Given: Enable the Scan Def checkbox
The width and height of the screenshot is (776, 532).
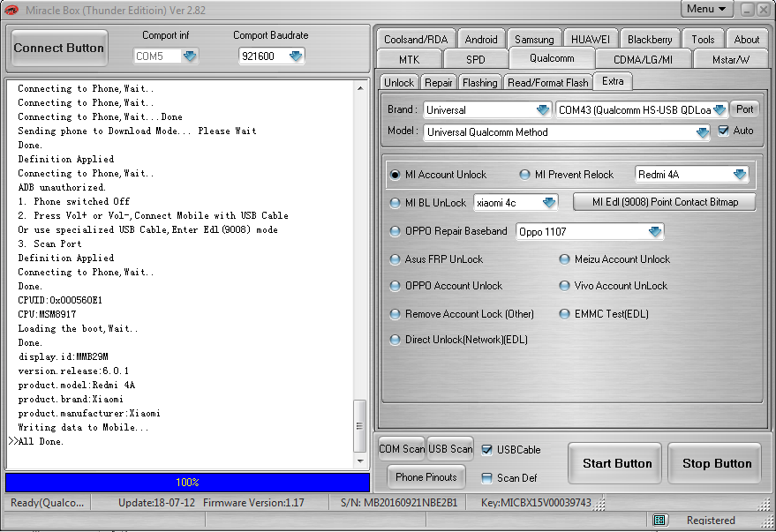Looking at the screenshot, I should (x=487, y=477).
